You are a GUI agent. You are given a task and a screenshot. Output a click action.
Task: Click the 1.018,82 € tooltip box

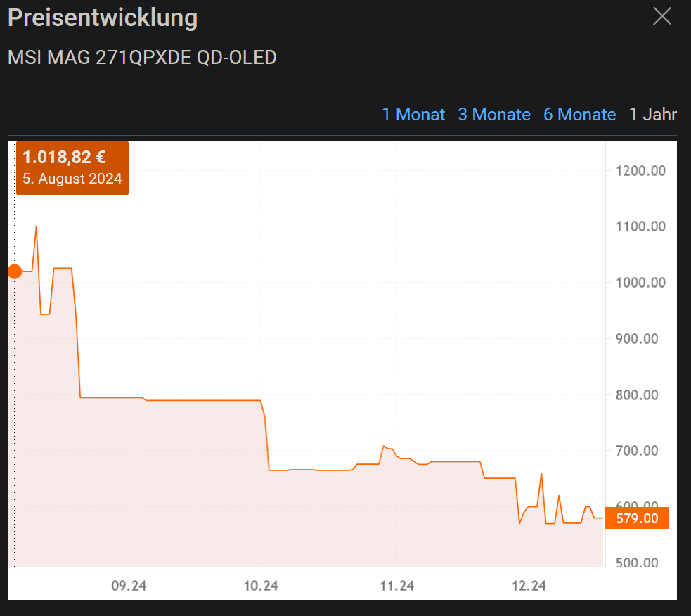[x=72, y=167]
